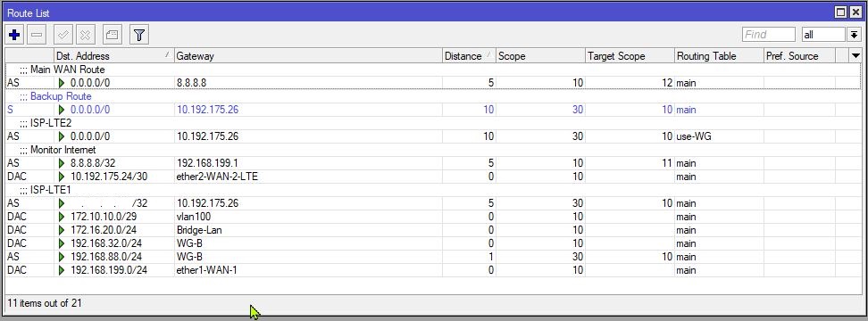
Task: Maximize the Route List window
Action: 840,12
